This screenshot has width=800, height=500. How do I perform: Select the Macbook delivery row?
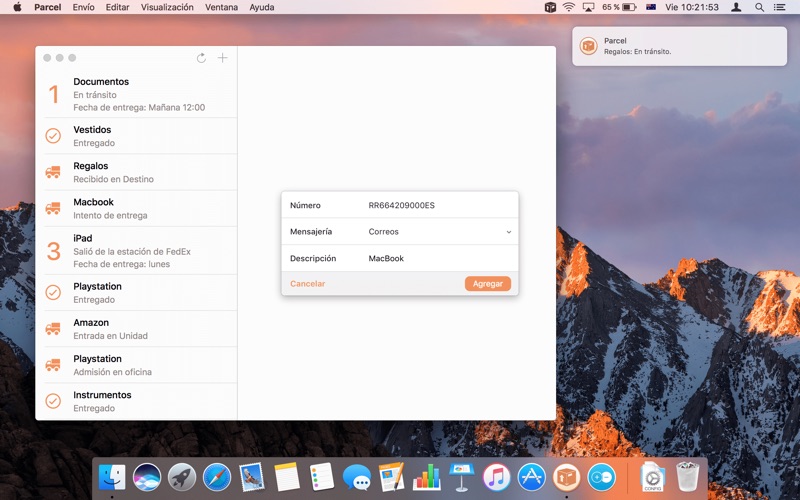click(x=136, y=208)
